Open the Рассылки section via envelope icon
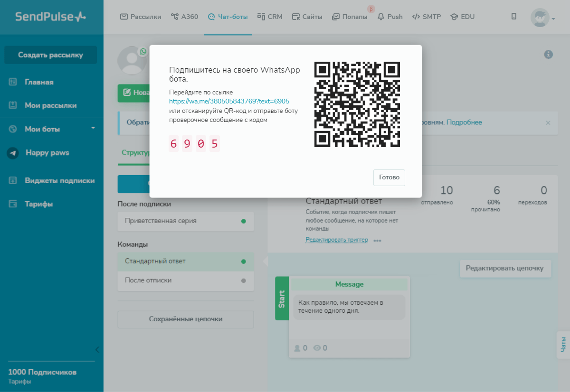Screen dimensions: 570x392 (124, 16)
